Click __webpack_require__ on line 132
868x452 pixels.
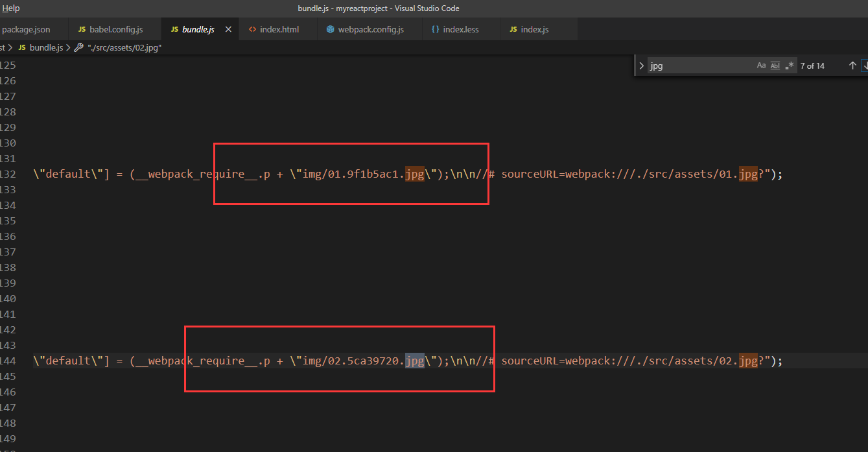click(196, 174)
